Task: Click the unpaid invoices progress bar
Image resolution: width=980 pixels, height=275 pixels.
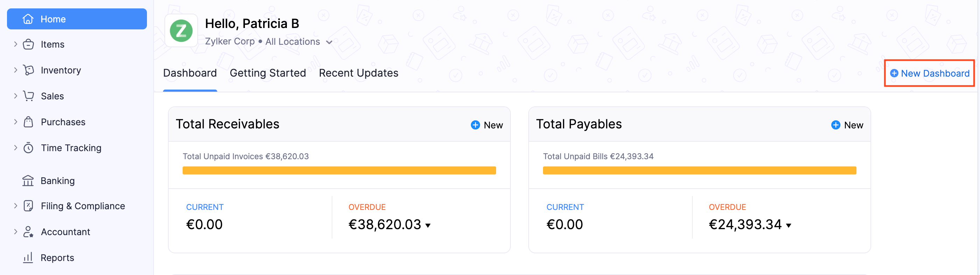Action: click(x=339, y=170)
